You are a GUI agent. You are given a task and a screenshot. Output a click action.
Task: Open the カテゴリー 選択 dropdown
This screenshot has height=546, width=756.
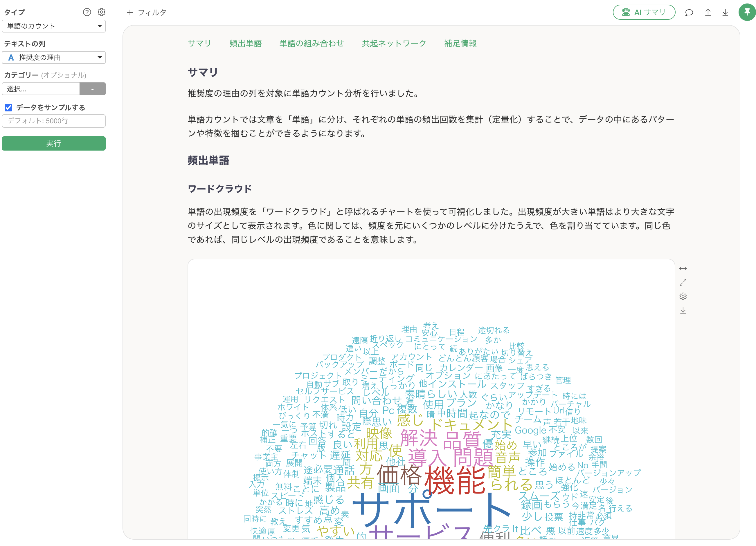[x=41, y=89]
